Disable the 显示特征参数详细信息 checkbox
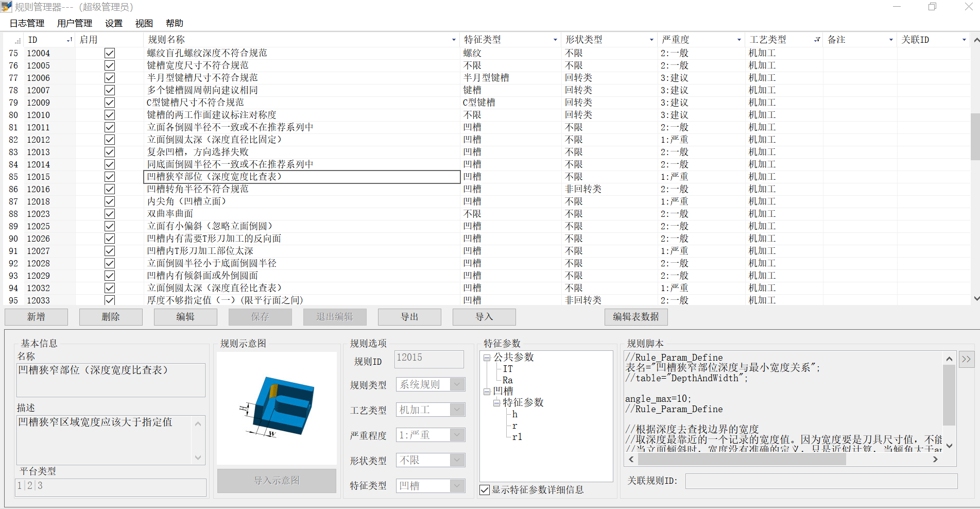 (484, 490)
